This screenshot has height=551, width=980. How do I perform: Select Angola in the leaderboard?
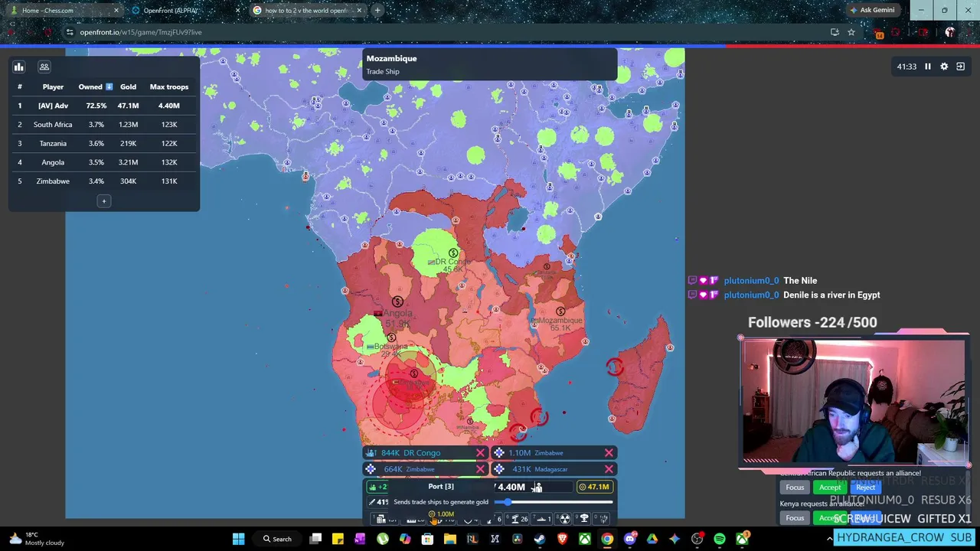coord(104,162)
